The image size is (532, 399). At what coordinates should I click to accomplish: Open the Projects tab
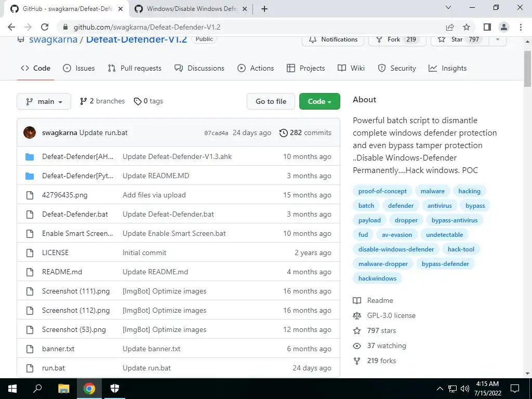tap(305, 68)
